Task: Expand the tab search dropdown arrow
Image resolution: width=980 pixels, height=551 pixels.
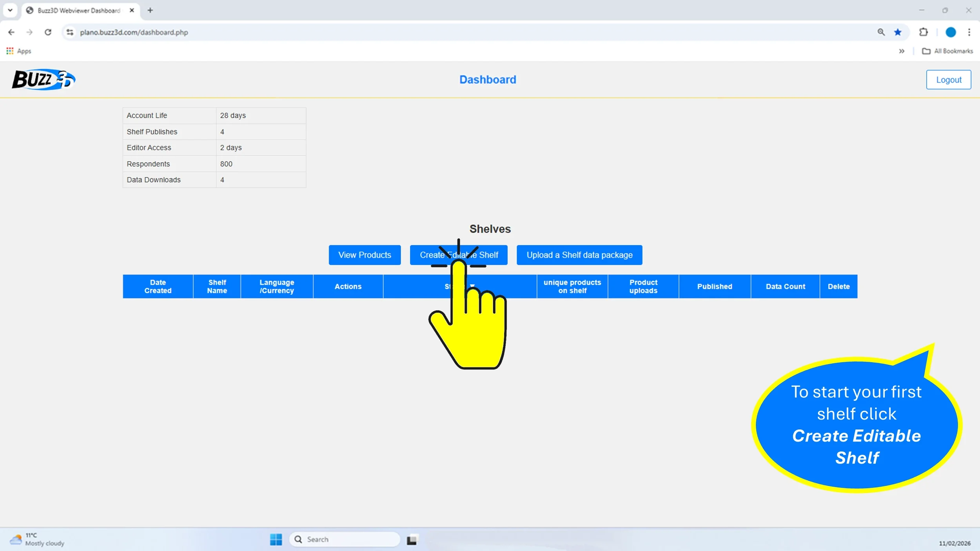Action: click(10, 10)
